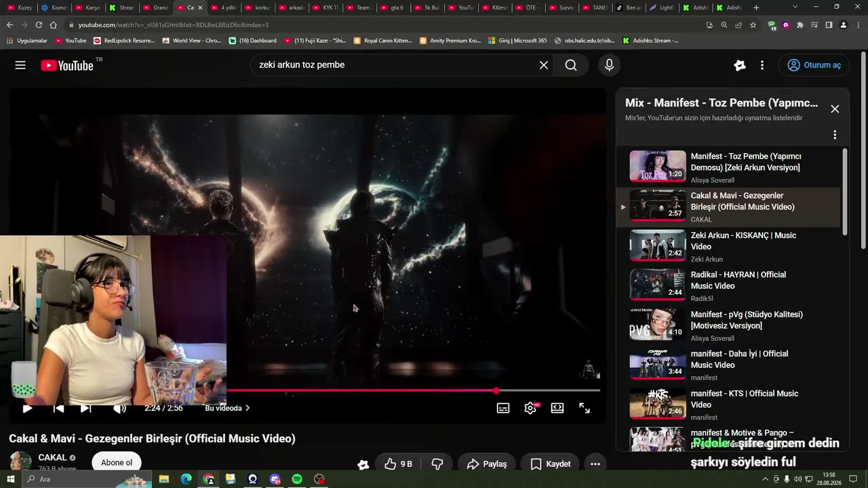Play 'Manifest - Toz Pembe' from the Mix
Image resolution: width=868 pixels, height=488 pixels.
tap(728, 167)
